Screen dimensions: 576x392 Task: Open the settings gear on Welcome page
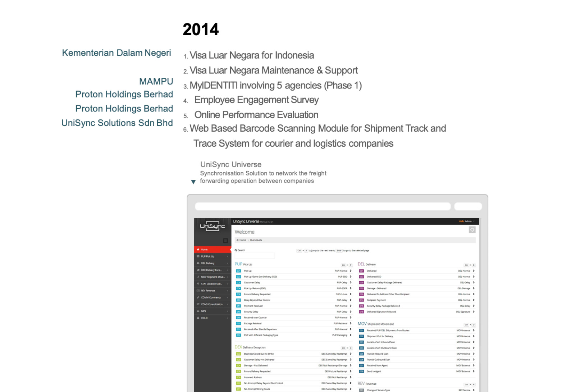point(472,230)
